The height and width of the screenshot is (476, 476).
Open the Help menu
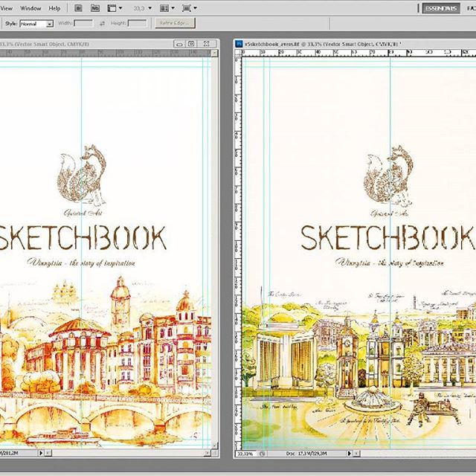click(54, 8)
